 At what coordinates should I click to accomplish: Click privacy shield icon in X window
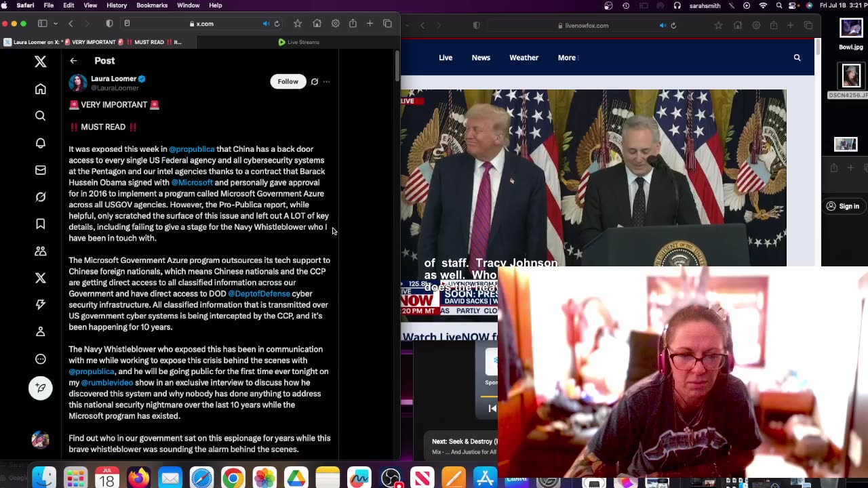click(x=109, y=24)
